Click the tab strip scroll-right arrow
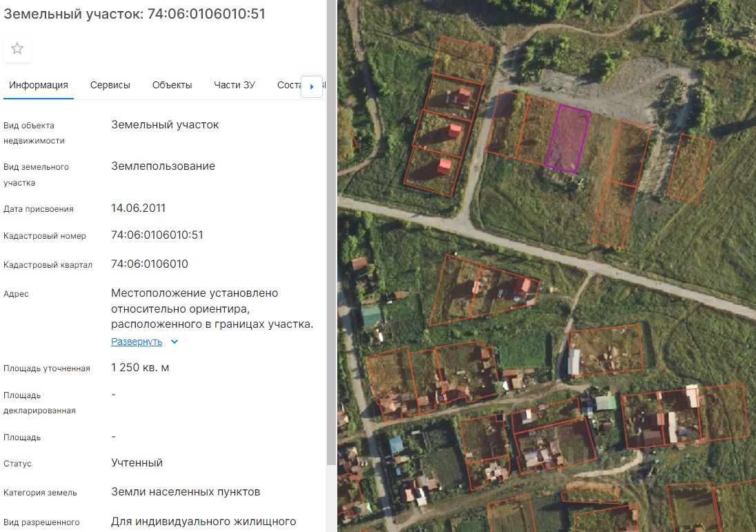This screenshot has height=532, width=756. click(x=312, y=86)
